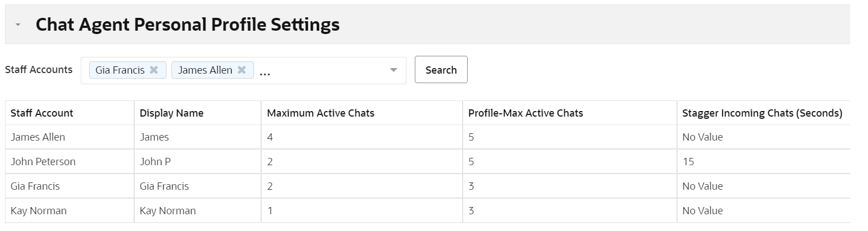Select the James Allen staff account row
Image resolution: width=868 pixels, height=231 pixels.
(x=37, y=137)
